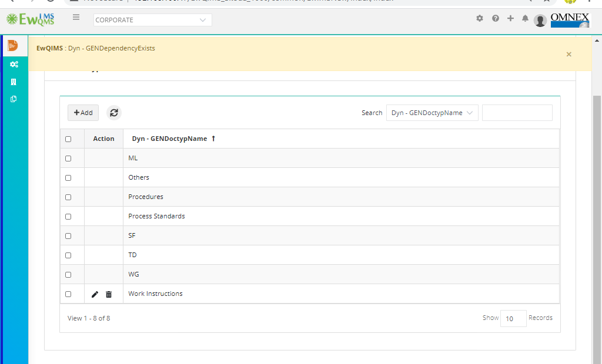The width and height of the screenshot is (602, 364).
Task: Open the orange documents module icon
Action: click(x=13, y=45)
